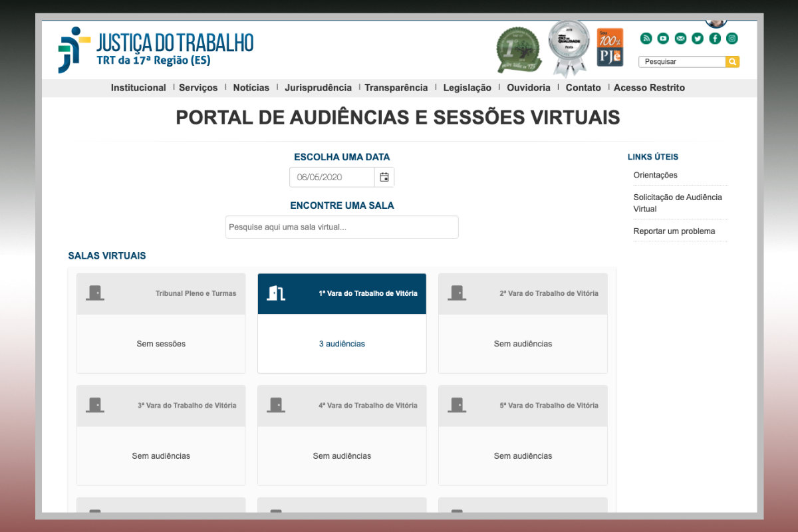Screen dimensions: 798x532
Task: Open Reportar um problema link
Action: pyautogui.click(x=674, y=231)
